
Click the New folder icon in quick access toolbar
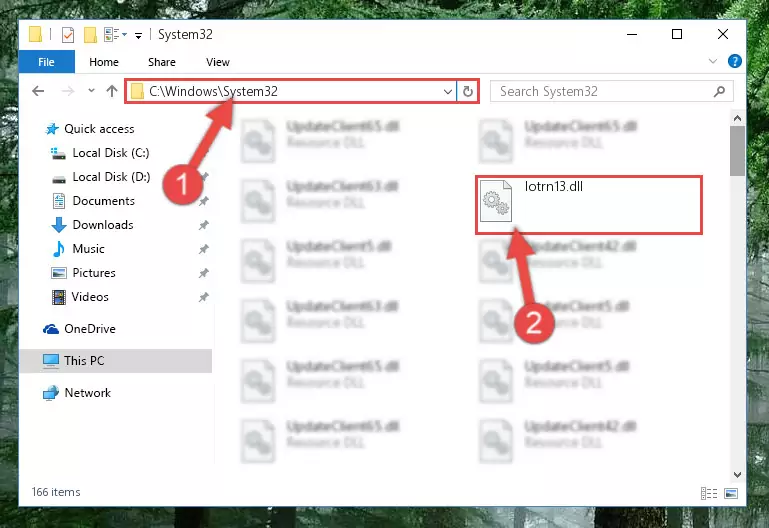(90, 35)
